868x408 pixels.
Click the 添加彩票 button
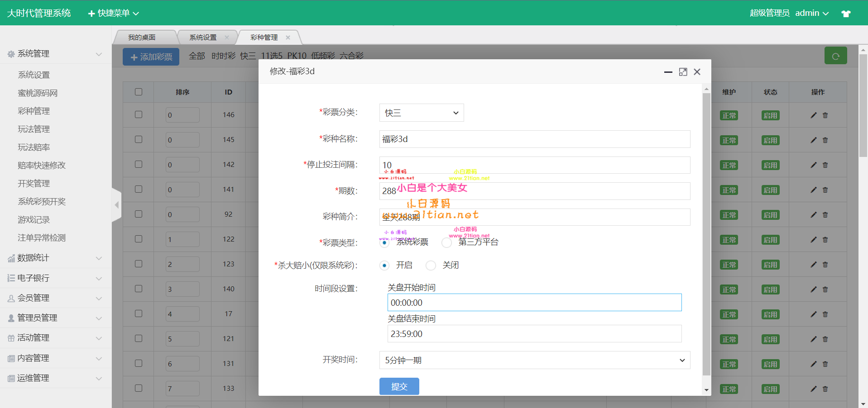(x=151, y=57)
